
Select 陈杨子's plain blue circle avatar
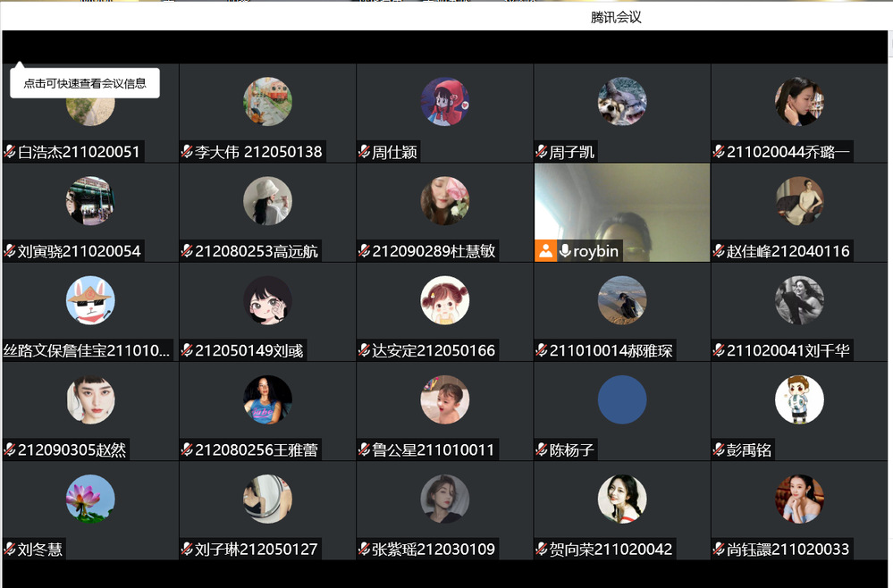point(622,399)
